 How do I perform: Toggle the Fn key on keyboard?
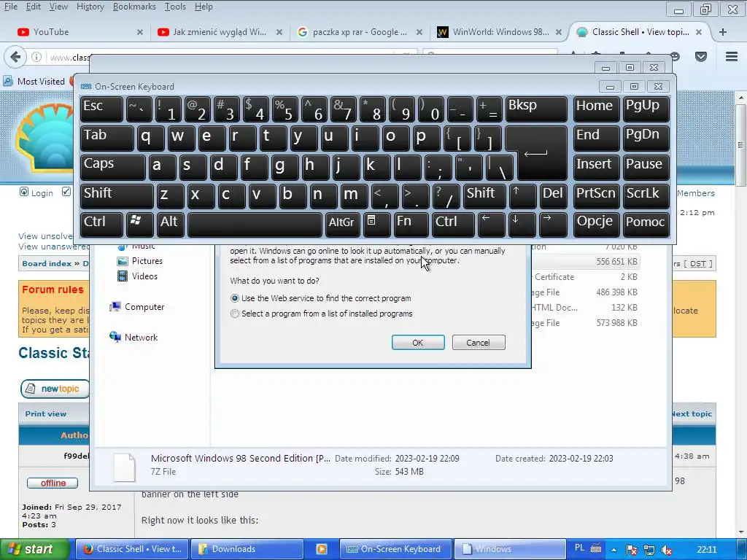click(x=411, y=225)
